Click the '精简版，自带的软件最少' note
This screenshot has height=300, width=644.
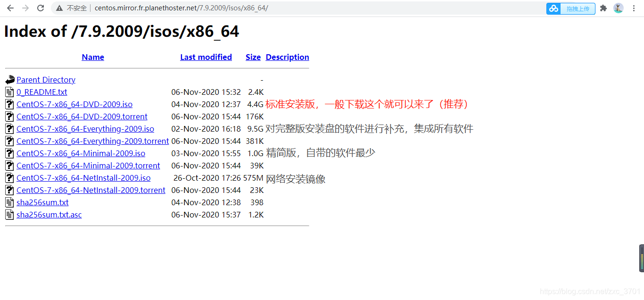tap(321, 153)
